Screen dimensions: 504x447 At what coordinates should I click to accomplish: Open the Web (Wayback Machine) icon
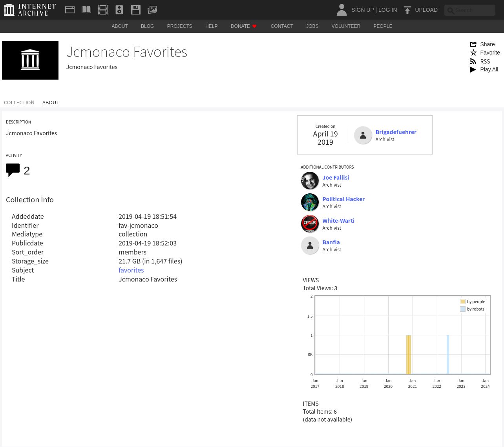click(x=70, y=10)
